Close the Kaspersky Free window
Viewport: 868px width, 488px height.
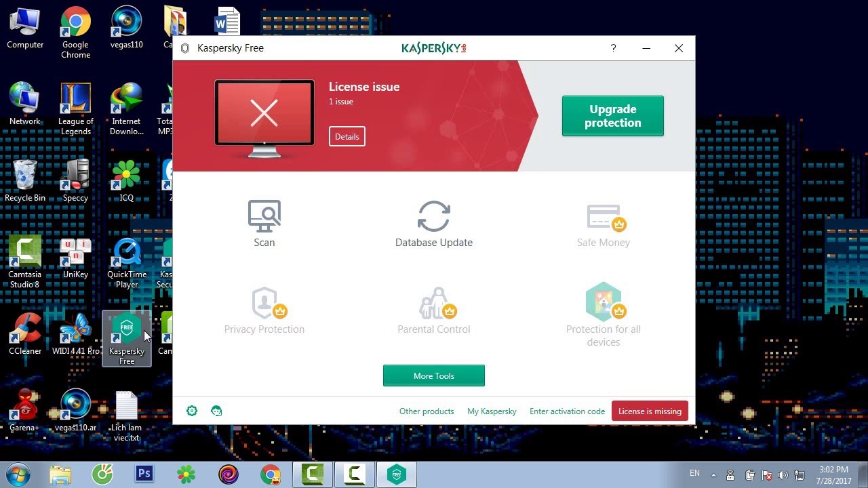[679, 48]
